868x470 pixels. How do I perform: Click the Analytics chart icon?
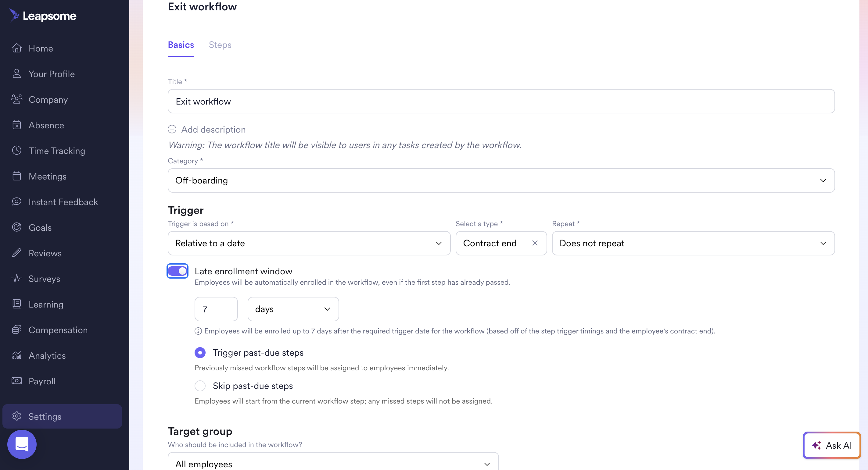tap(16, 355)
